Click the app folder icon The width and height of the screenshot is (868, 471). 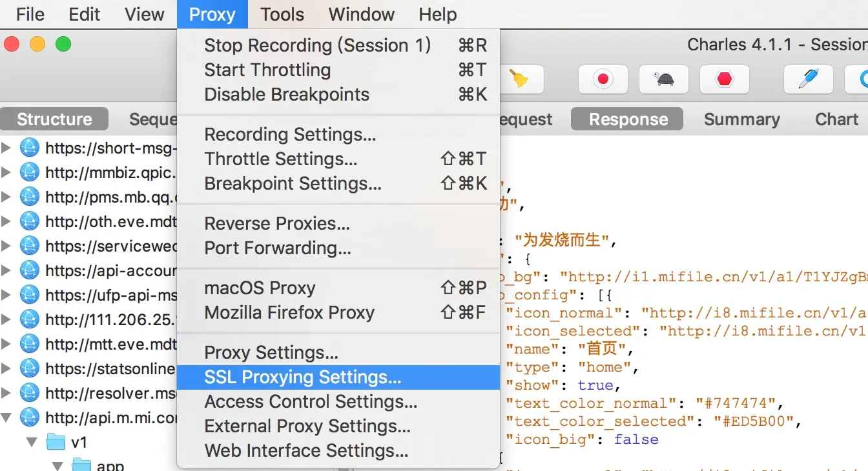[x=81, y=465]
